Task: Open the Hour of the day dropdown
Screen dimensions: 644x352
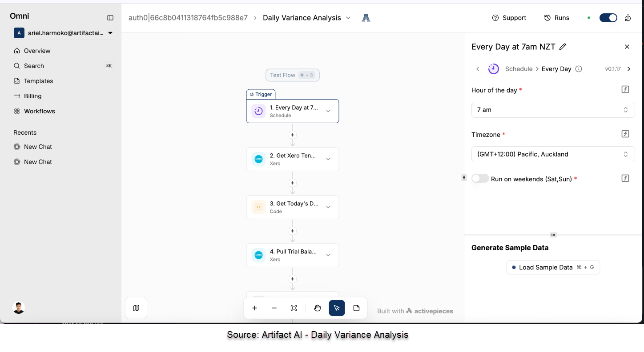Action: (x=553, y=110)
